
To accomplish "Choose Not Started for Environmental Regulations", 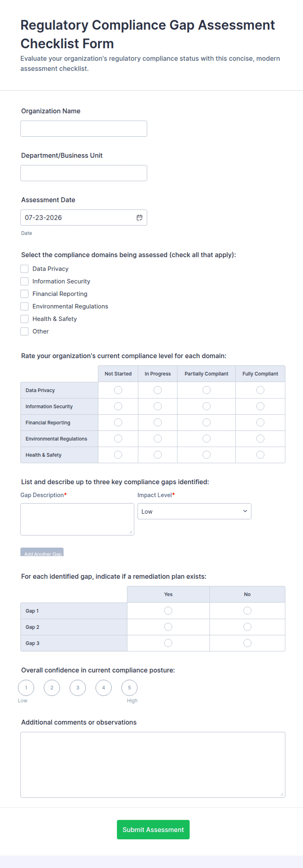I will click(118, 438).
